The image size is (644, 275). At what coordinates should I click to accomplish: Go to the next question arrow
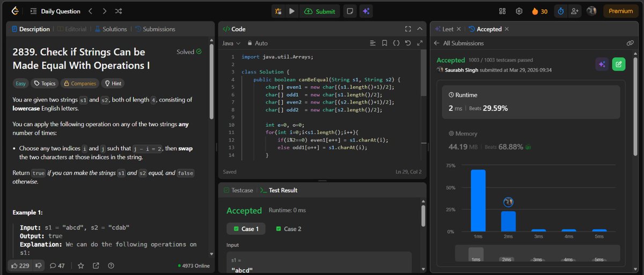pyautogui.click(x=105, y=11)
